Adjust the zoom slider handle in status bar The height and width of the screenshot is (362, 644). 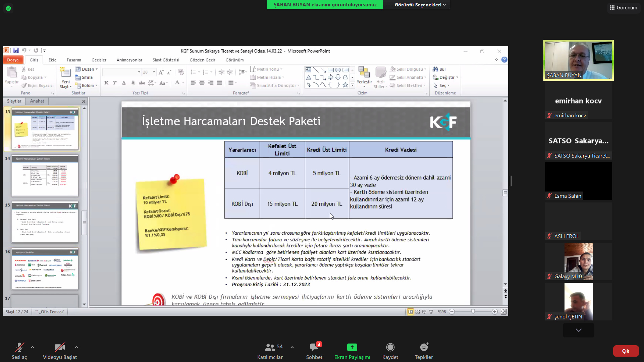pyautogui.click(x=473, y=312)
